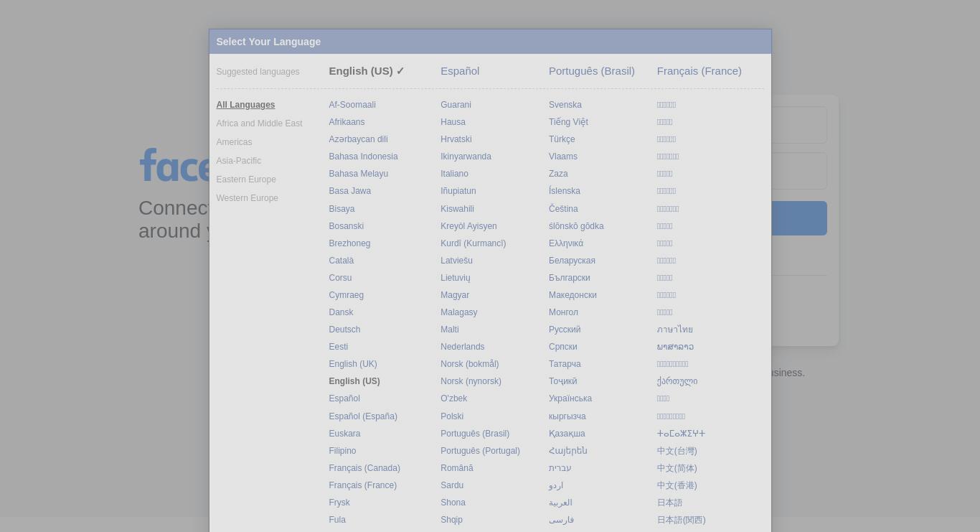This screenshot has width=980, height=532.
Task: Choose suggested language English (US) with checkmark
Action: 367,71
